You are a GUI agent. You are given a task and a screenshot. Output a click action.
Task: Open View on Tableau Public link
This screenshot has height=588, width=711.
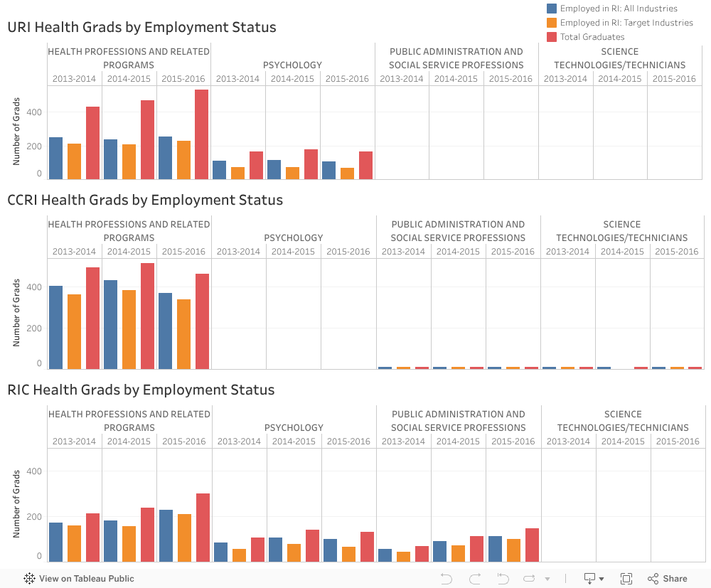click(79, 579)
